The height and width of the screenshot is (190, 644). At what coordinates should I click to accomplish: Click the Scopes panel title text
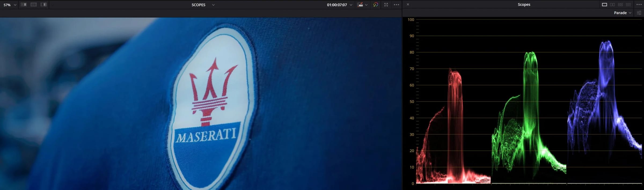tap(524, 5)
